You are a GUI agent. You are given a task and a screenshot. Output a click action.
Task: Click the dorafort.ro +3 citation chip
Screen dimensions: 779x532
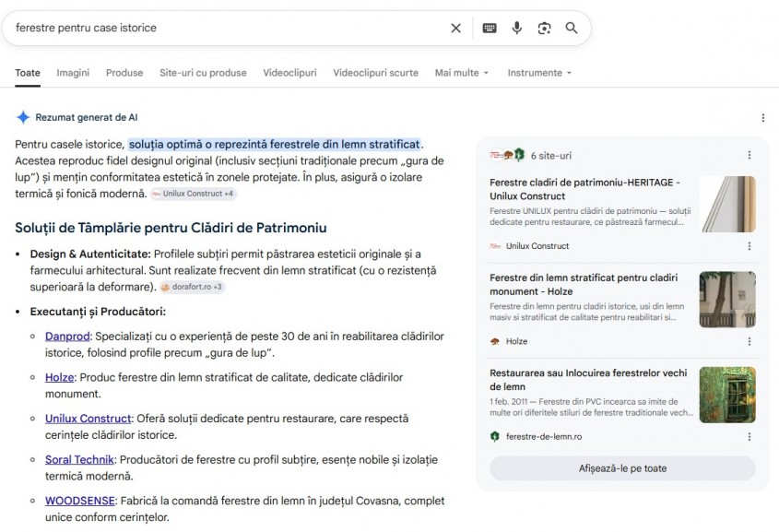point(193,287)
